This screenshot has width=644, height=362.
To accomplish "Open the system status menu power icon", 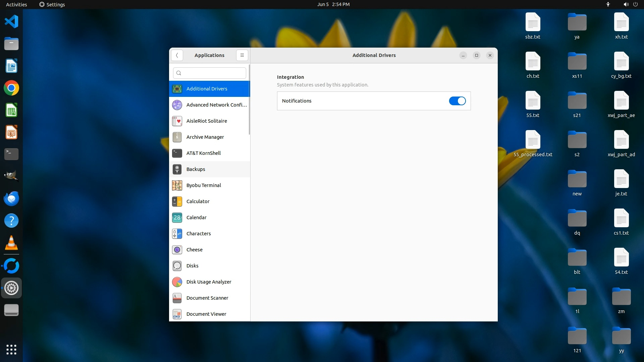I will [635, 4].
